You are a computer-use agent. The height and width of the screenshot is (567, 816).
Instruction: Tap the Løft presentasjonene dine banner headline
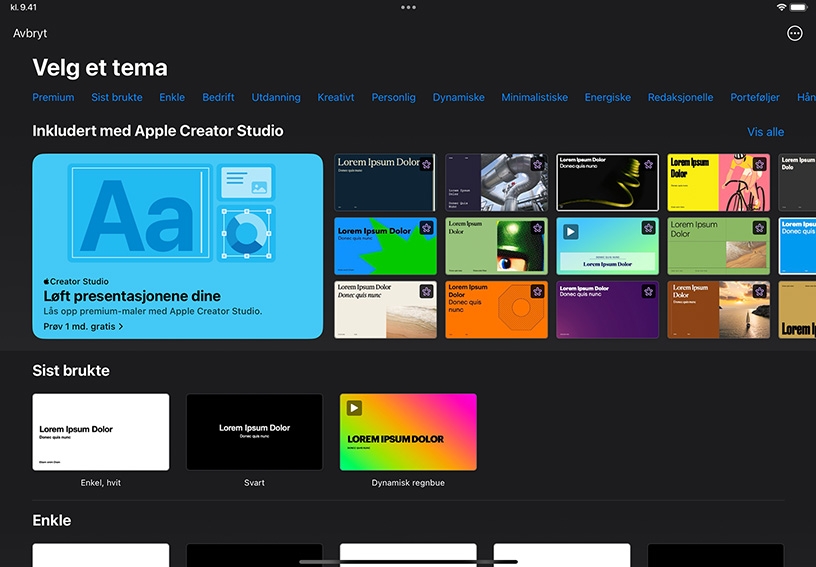pyautogui.click(x=132, y=296)
